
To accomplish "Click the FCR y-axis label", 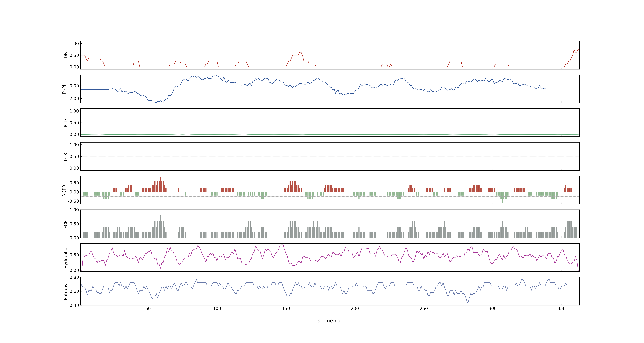I will (x=66, y=224).
